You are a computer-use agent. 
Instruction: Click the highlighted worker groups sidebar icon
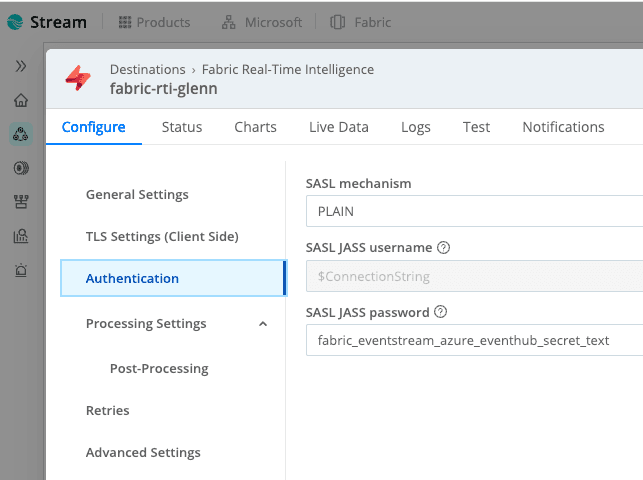20,134
